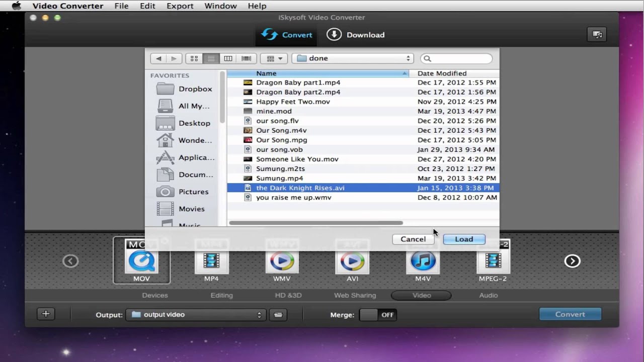Open the media browser icon at top right

click(x=597, y=35)
